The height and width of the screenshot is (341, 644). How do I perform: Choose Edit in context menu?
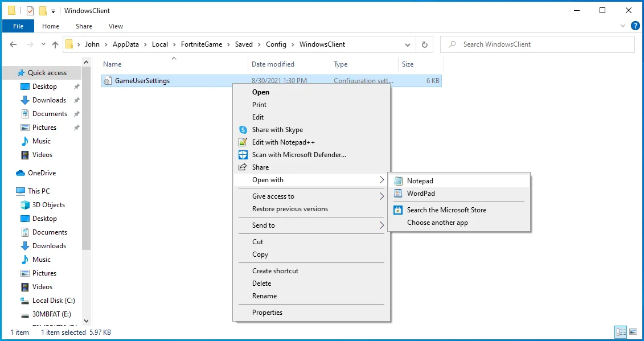(x=258, y=117)
